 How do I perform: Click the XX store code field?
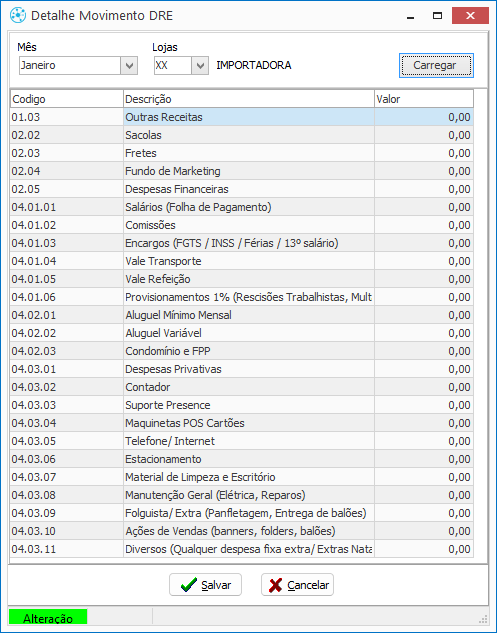pos(173,65)
